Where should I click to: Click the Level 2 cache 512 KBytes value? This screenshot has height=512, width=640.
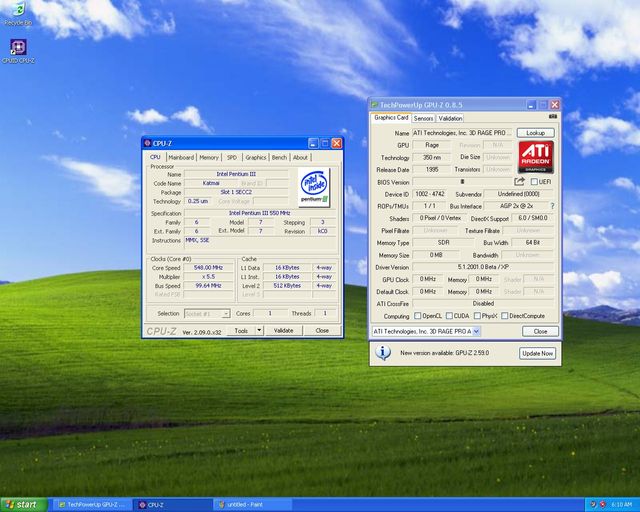(x=287, y=285)
